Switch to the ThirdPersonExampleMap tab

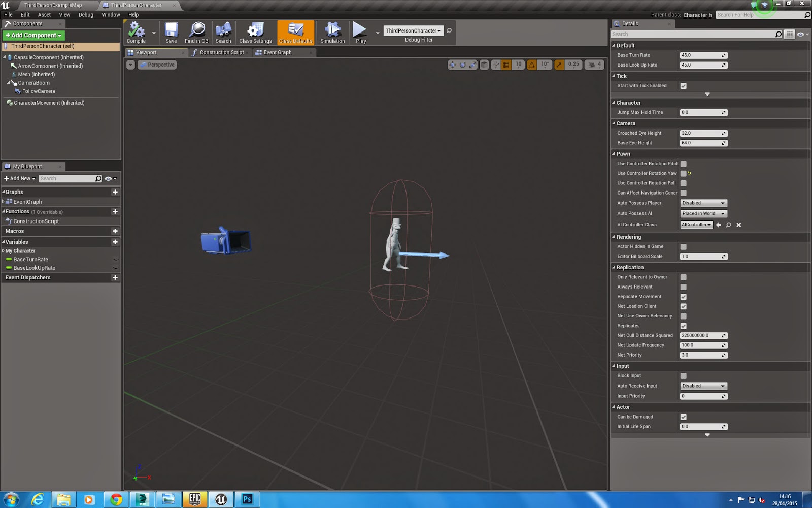(x=53, y=5)
